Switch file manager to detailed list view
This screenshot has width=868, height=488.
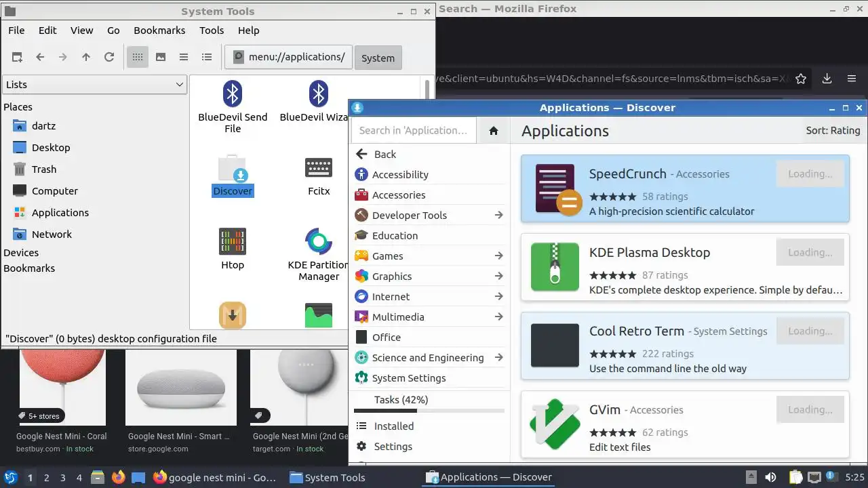coord(207,58)
